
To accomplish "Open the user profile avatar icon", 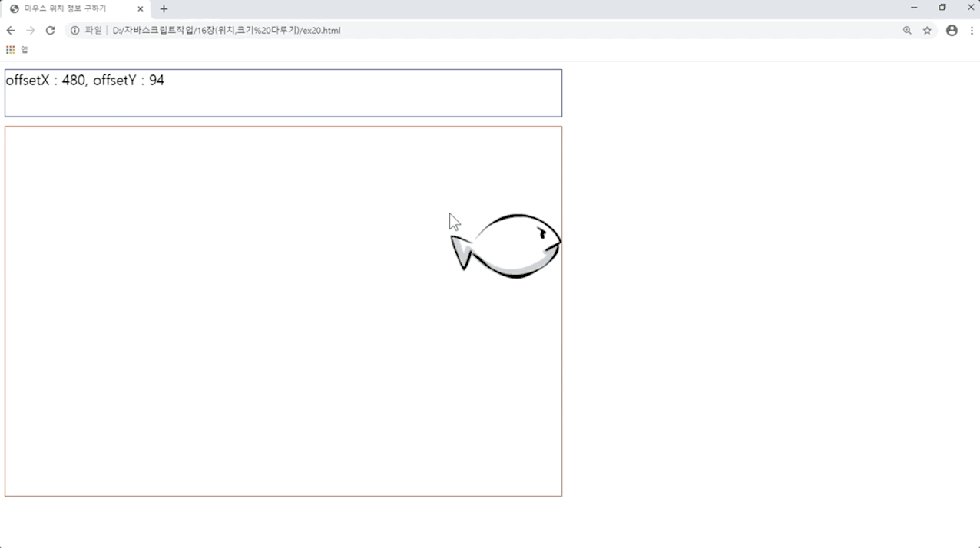I will pyautogui.click(x=952, y=31).
